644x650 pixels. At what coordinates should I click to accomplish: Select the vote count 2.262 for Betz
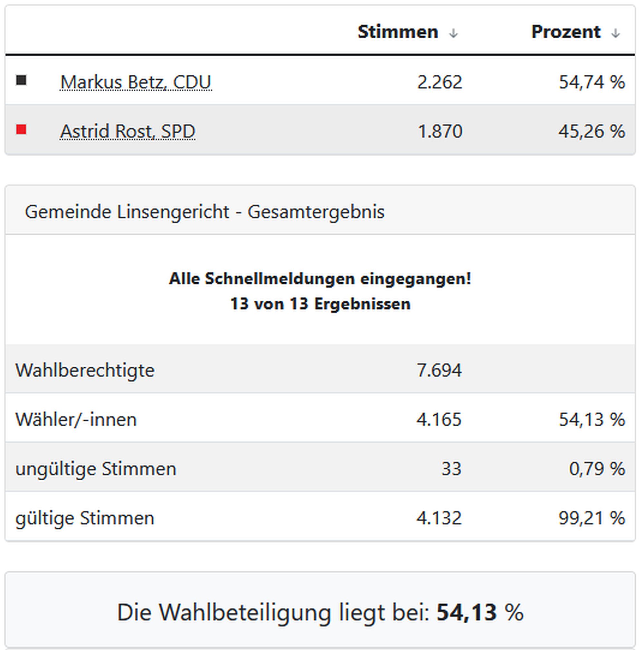click(x=440, y=82)
